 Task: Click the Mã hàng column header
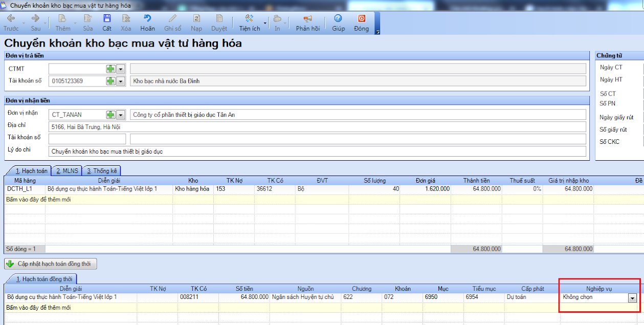(x=25, y=181)
